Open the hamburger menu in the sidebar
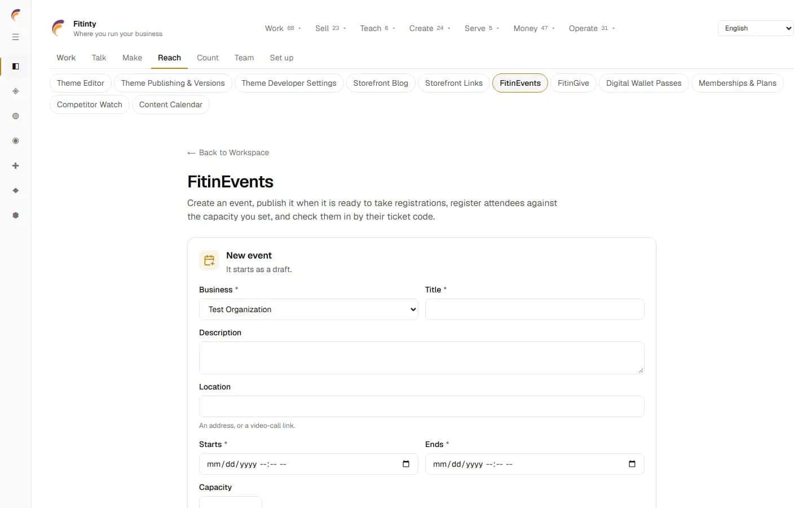This screenshot has height=508, width=812. pyautogui.click(x=16, y=37)
